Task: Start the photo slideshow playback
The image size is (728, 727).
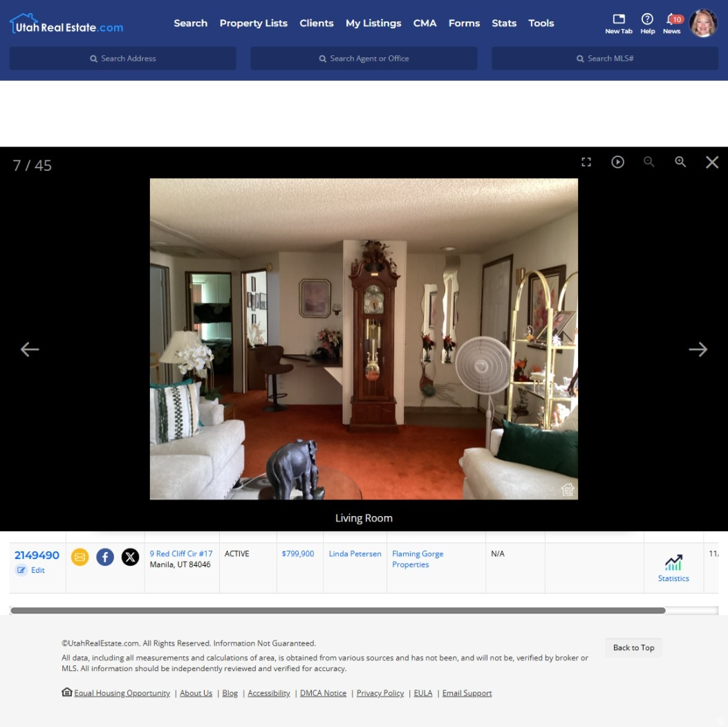Action: pos(617,161)
